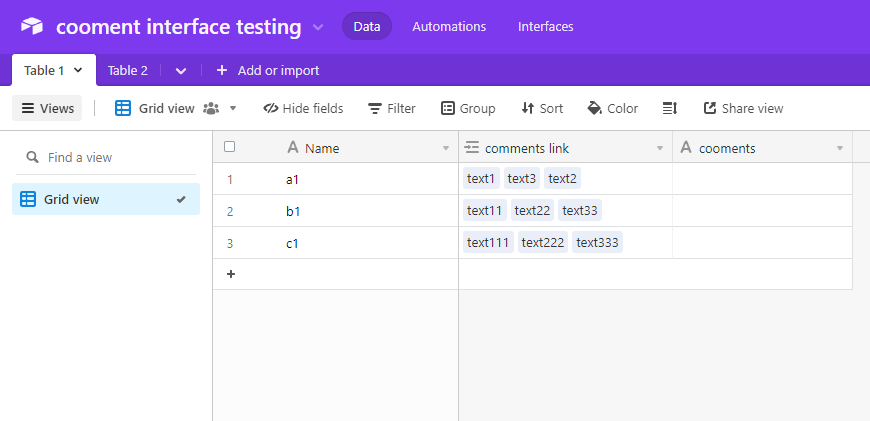Click the Airtable box logo icon

click(x=32, y=26)
